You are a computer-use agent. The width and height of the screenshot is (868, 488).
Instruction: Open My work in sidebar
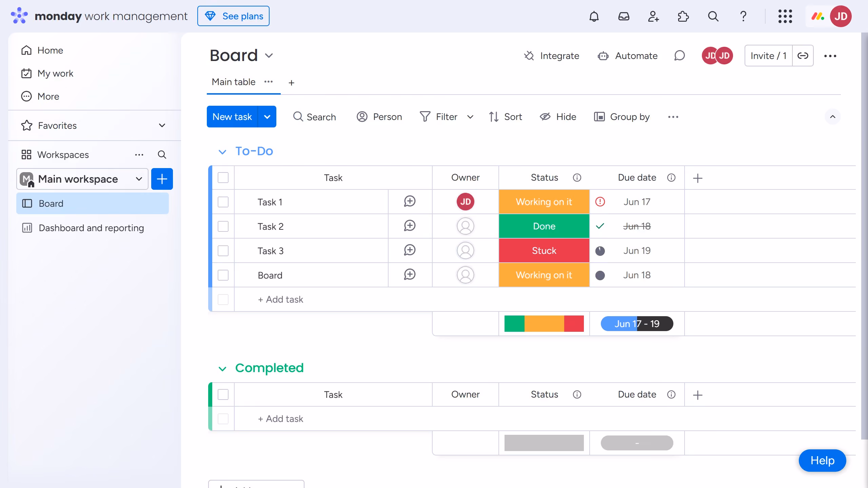pos(47,73)
